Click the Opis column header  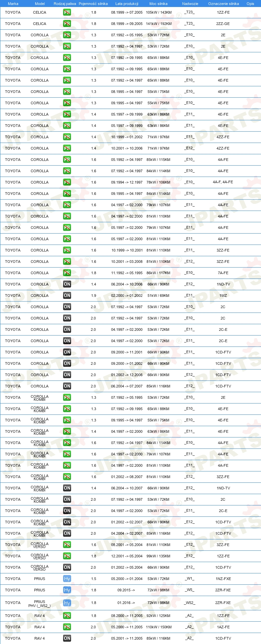coord(250,4)
